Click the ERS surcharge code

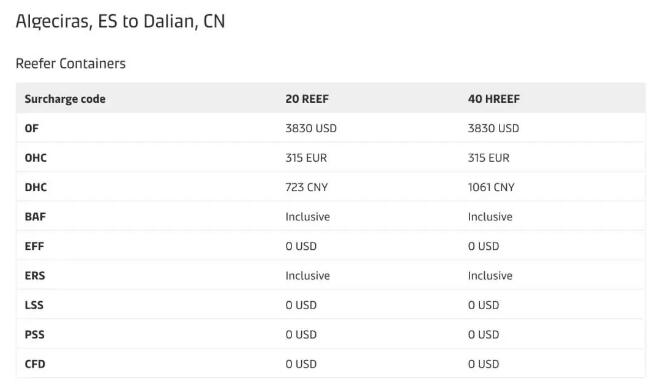(x=35, y=276)
